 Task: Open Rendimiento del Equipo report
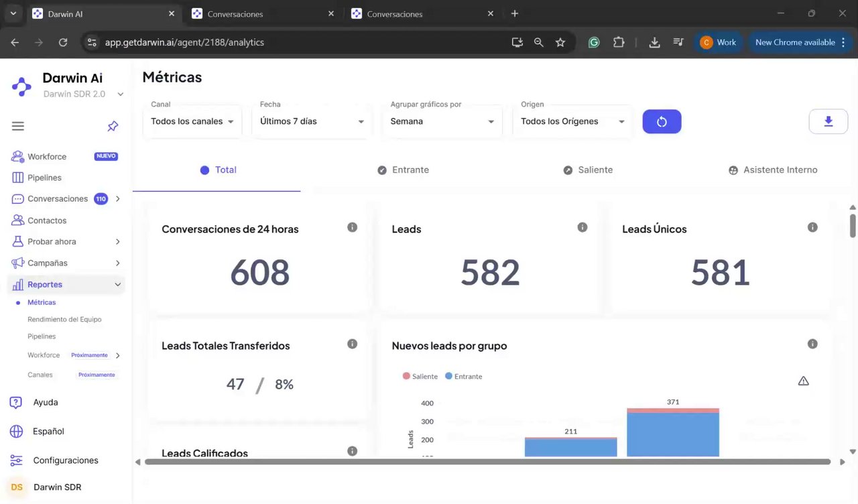(x=64, y=320)
